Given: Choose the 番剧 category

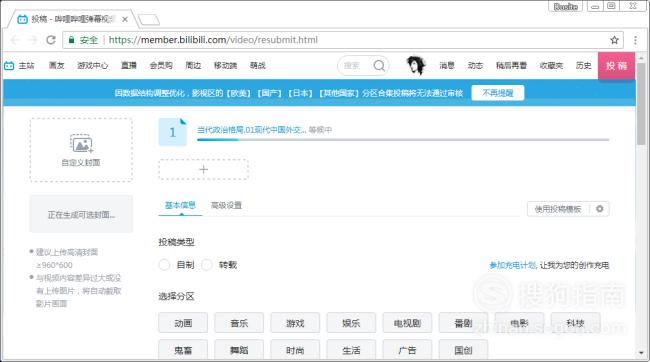Looking at the screenshot, I should click(463, 323).
